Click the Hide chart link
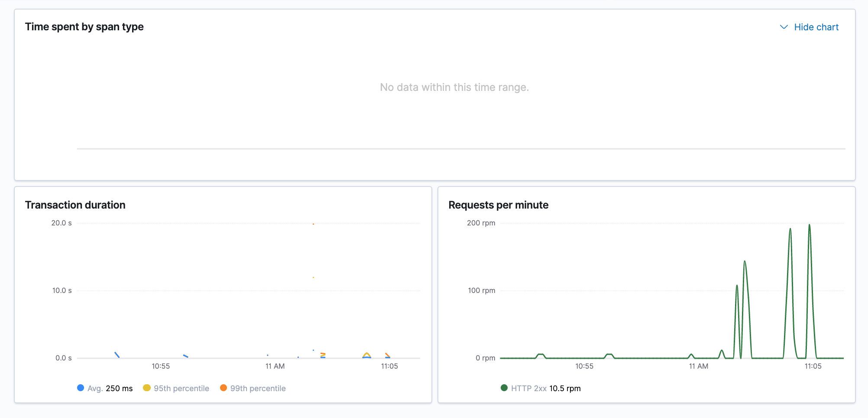Image resolution: width=868 pixels, height=418 pixels. 816,27
